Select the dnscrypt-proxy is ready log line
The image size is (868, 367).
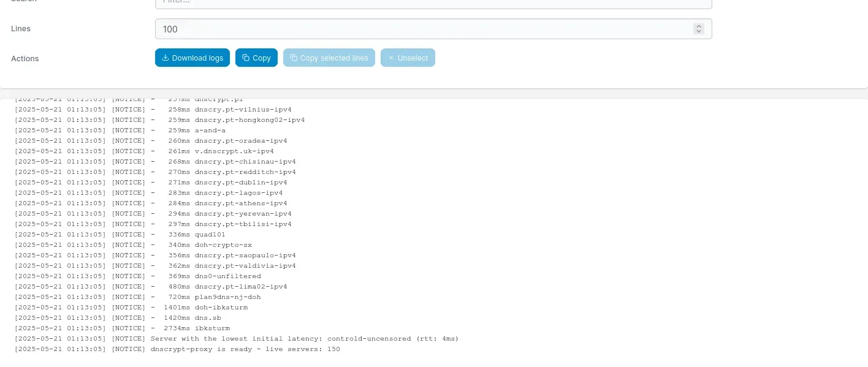pyautogui.click(x=177, y=349)
